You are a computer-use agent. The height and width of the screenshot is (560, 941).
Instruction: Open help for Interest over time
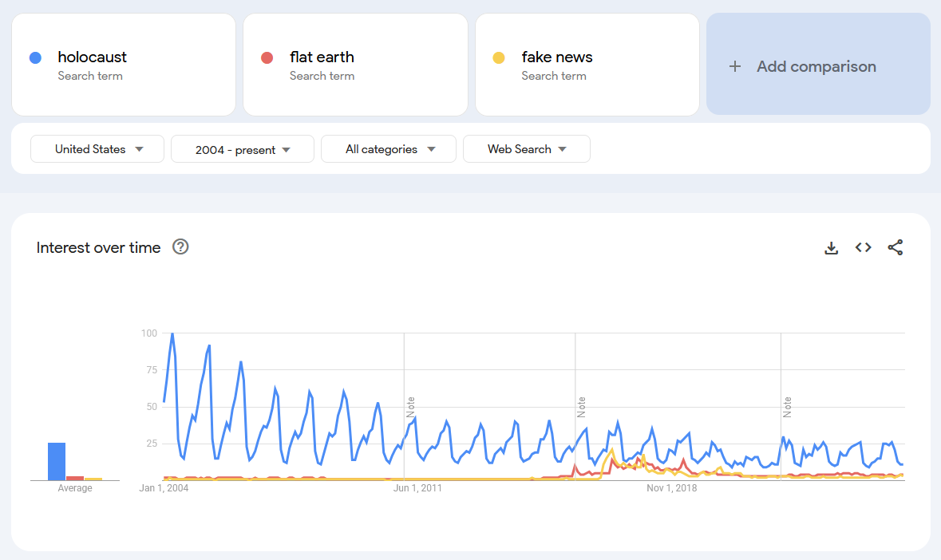click(180, 246)
